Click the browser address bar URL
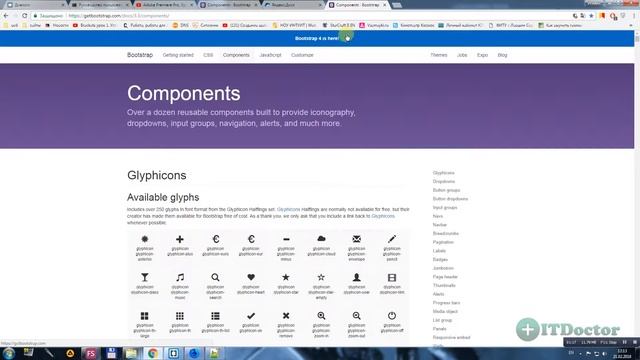The width and height of the screenshot is (640, 360). click(119, 16)
